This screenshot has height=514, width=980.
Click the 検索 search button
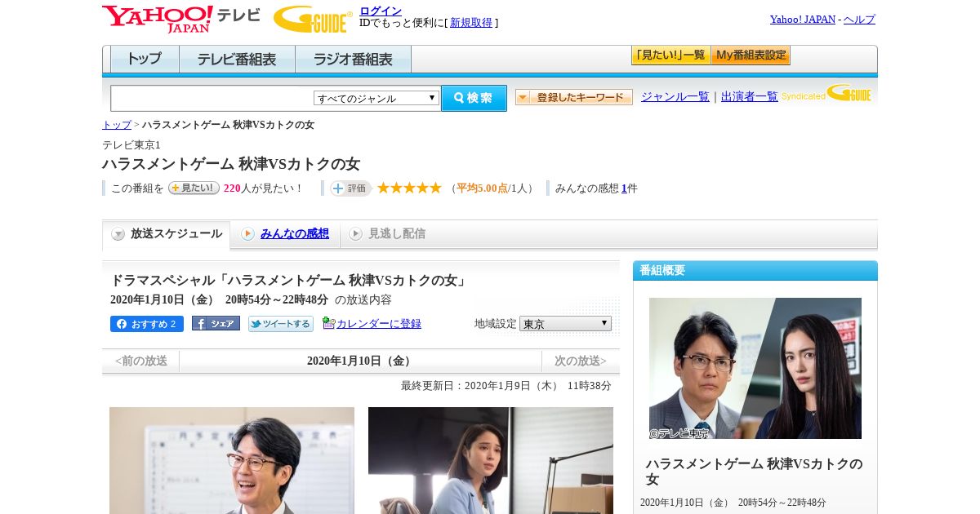point(474,98)
